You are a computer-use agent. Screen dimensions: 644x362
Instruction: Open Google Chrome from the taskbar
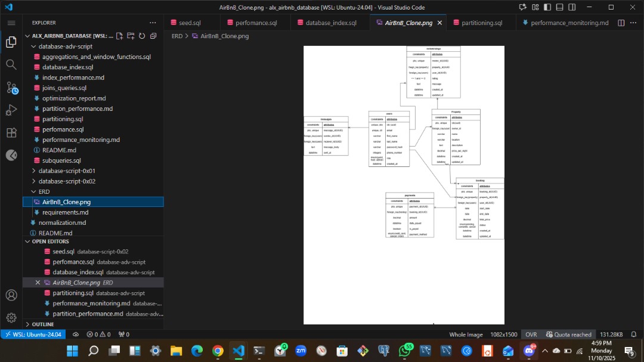(218, 351)
